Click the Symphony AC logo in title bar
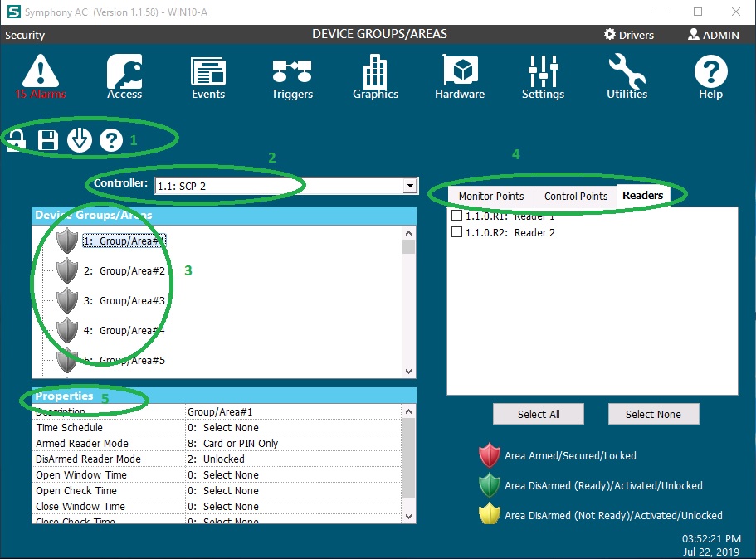The width and height of the screenshot is (756, 559). tap(14, 12)
